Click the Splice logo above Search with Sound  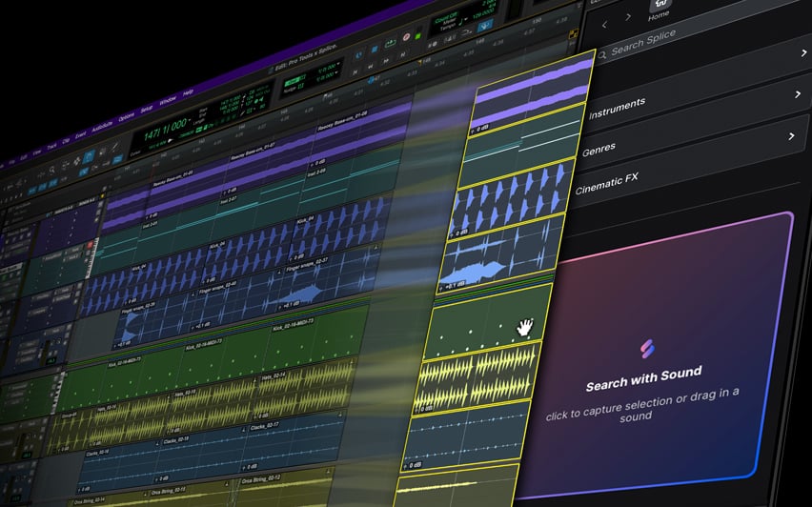pos(646,349)
